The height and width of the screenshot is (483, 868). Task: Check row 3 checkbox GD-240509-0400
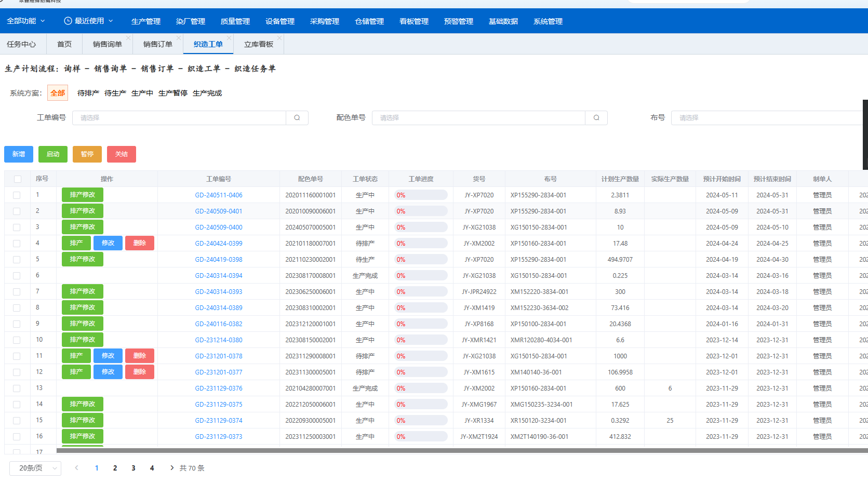click(x=17, y=227)
